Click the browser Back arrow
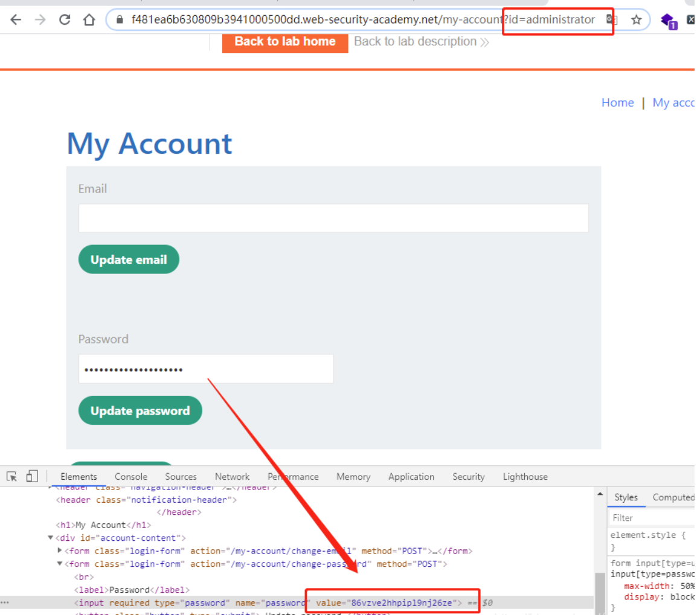 tap(16, 20)
